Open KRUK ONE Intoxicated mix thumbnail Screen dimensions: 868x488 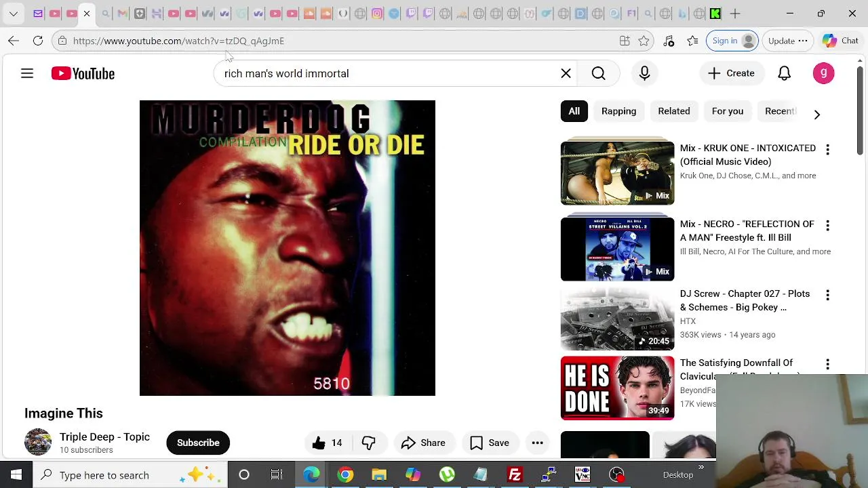(617, 173)
